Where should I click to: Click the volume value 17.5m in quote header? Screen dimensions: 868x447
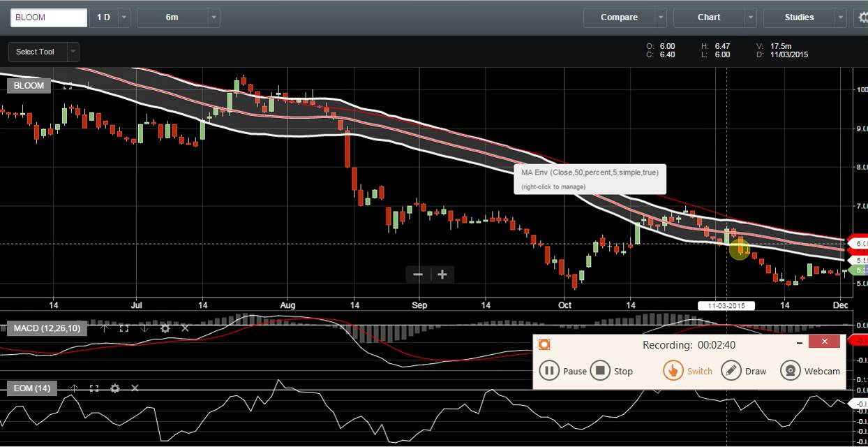[782, 46]
